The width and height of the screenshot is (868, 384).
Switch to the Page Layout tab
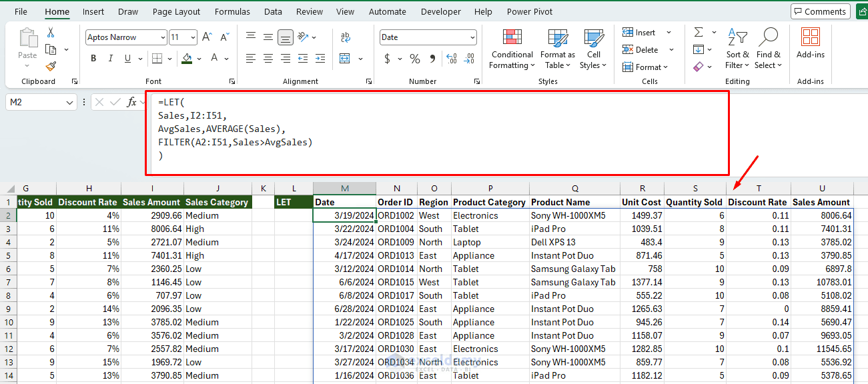[x=176, y=11]
